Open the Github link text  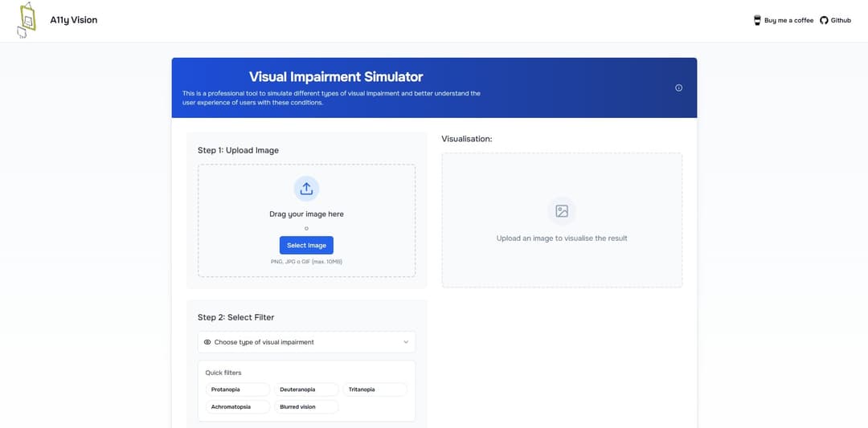(x=841, y=20)
